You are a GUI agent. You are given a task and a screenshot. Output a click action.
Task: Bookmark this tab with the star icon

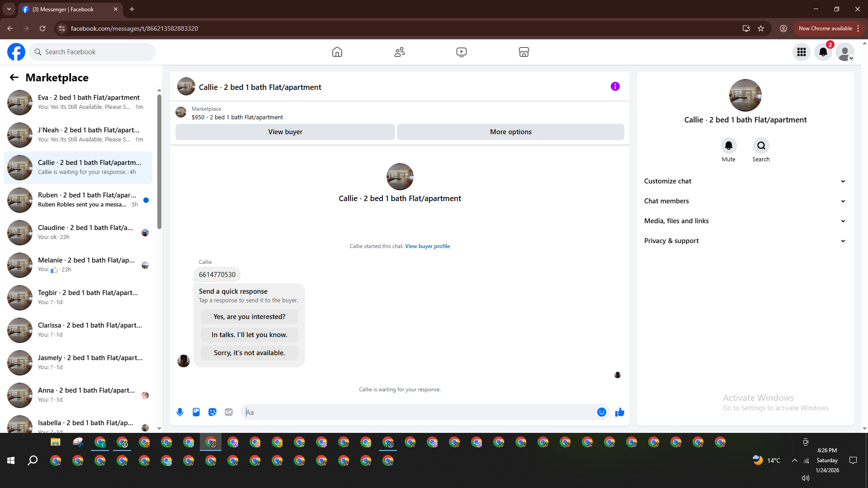(761, 28)
